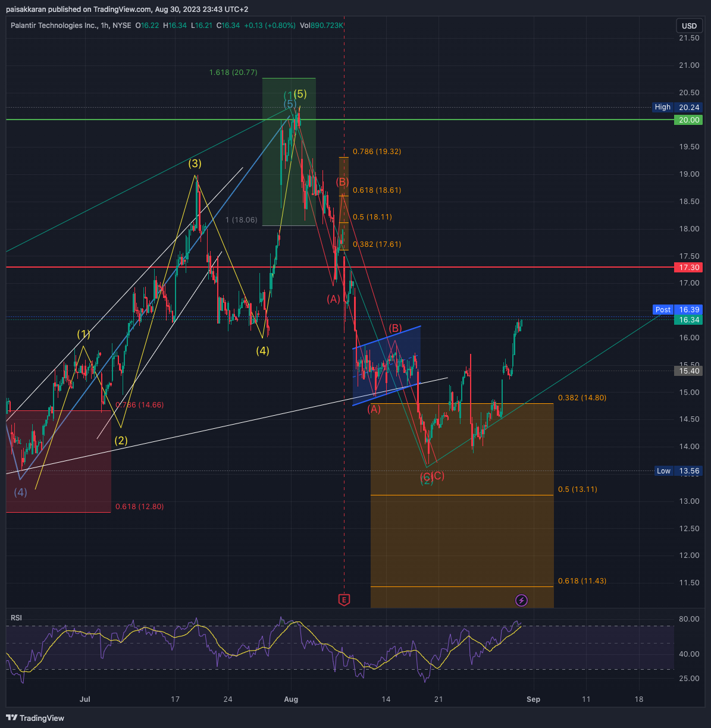711x728 pixels.
Task: Click the High 20.24 label
Action: coord(677,107)
